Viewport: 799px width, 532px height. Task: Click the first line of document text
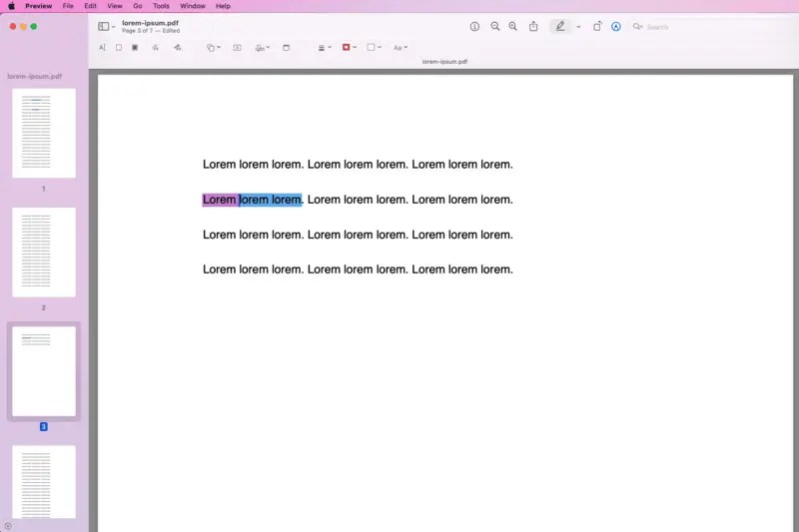click(x=358, y=165)
